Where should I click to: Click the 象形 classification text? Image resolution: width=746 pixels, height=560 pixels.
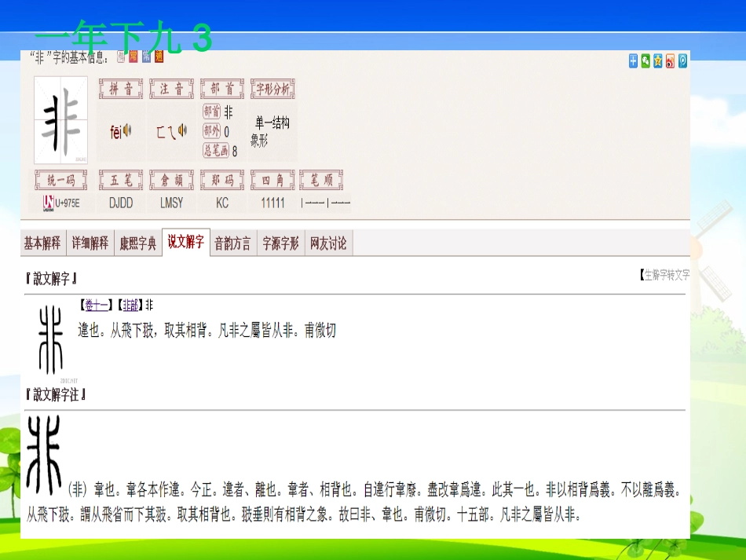coord(259,141)
